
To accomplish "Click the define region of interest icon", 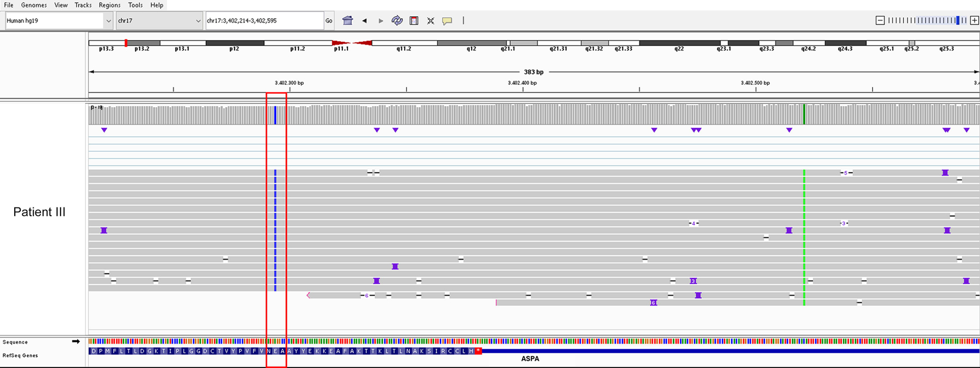I will pyautogui.click(x=414, y=21).
